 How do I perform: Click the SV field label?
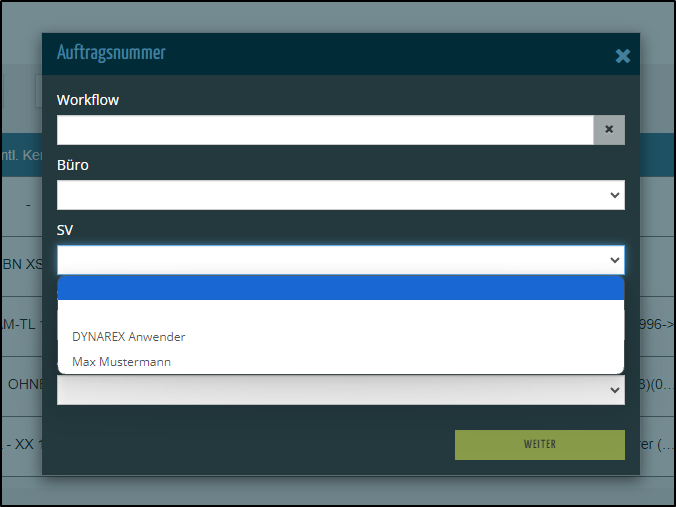pyautogui.click(x=65, y=230)
